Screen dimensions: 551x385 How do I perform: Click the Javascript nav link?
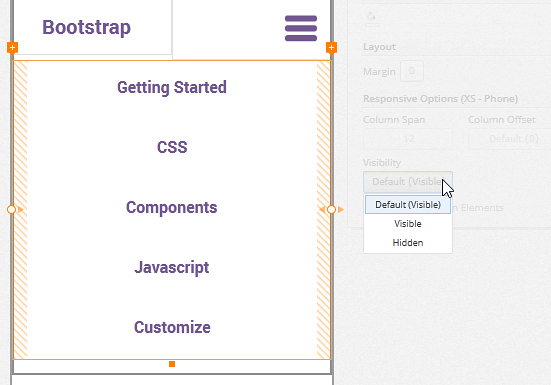[172, 267]
